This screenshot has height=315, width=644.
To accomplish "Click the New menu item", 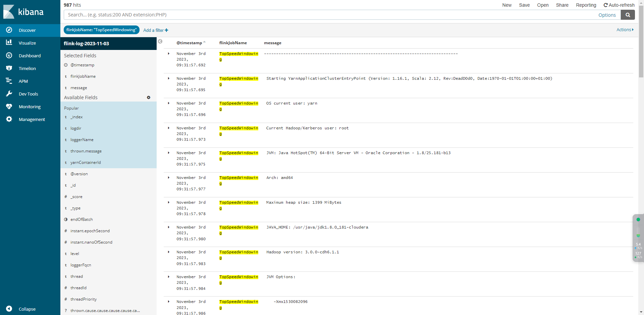I will 507,5.
